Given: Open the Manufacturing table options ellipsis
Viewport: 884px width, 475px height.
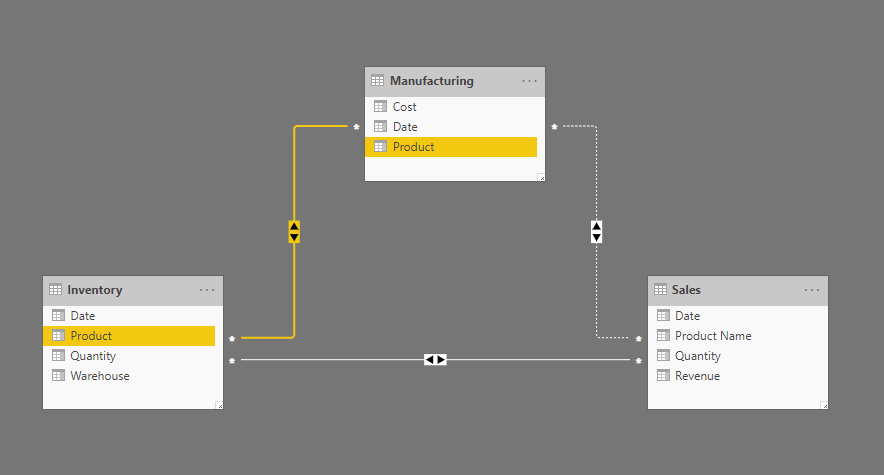Looking at the screenshot, I should (x=529, y=81).
